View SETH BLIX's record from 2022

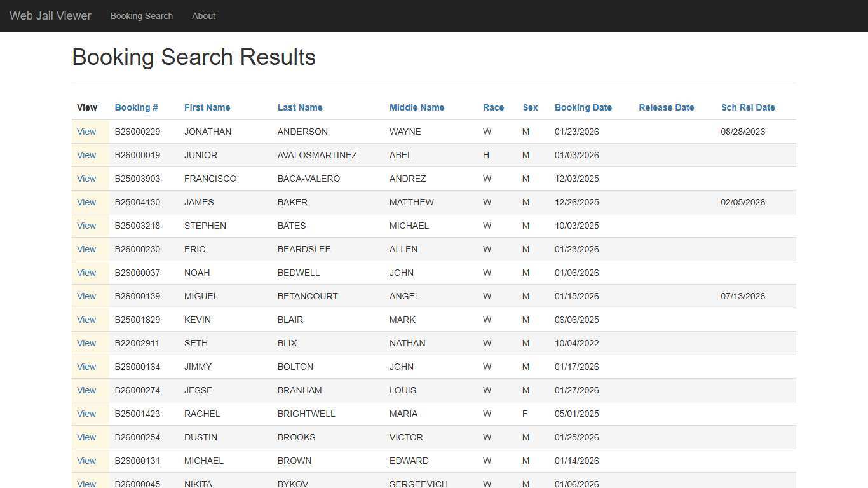(86, 343)
